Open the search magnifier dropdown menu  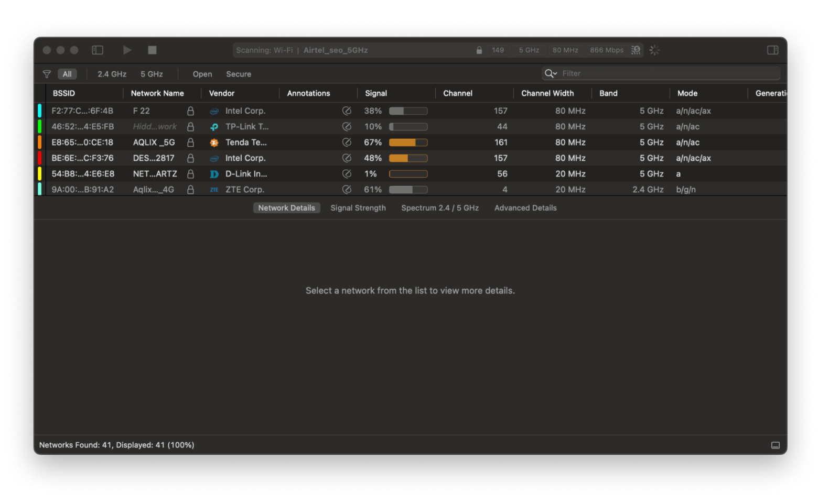(x=551, y=73)
